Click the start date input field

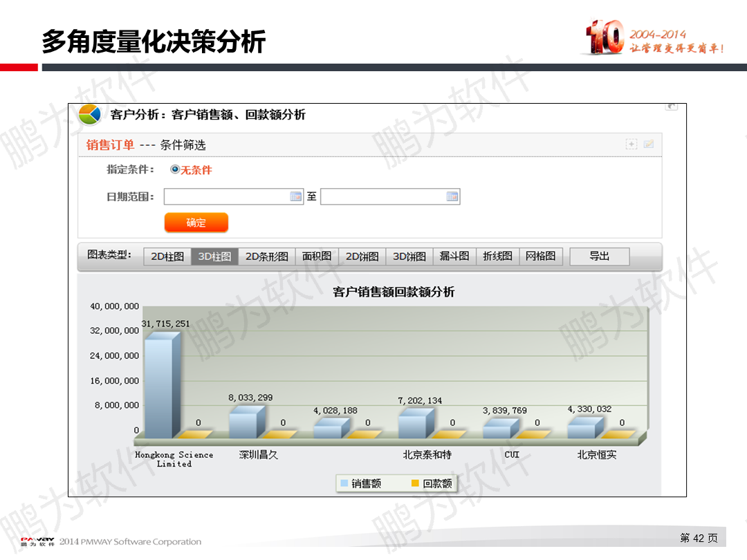point(234,196)
